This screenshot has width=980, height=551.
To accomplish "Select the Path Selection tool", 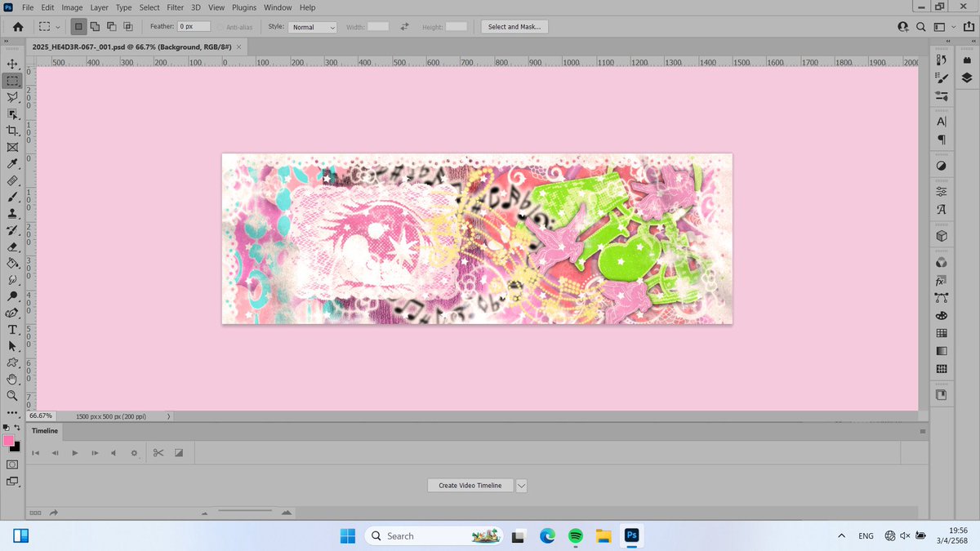I will pos(13,346).
